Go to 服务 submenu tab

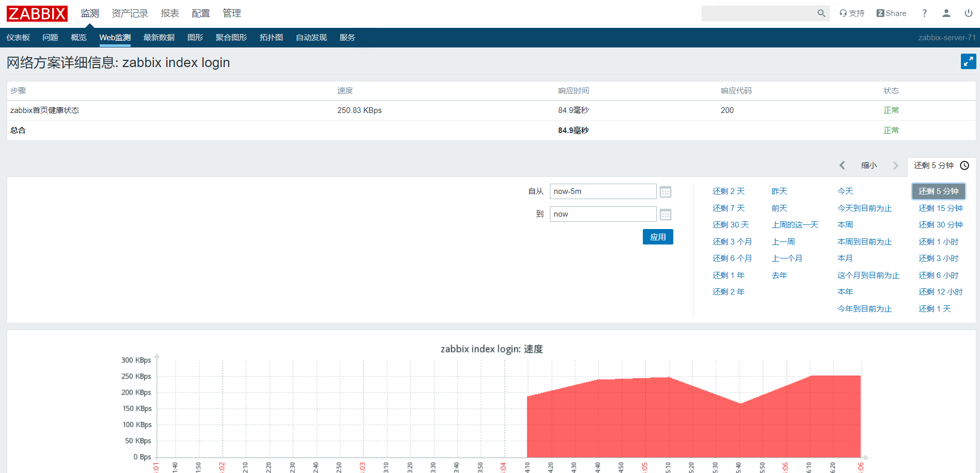pyautogui.click(x=347, y=38)
